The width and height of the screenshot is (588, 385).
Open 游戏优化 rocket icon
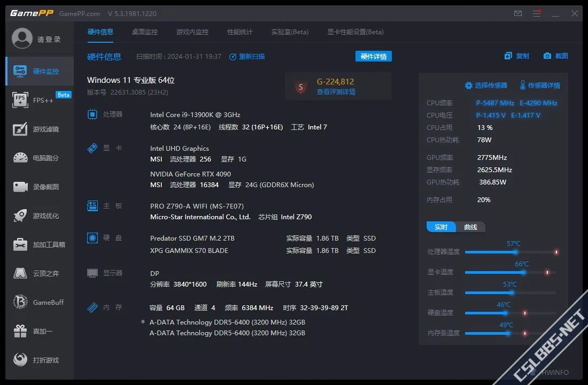click(x=20, y=215)
